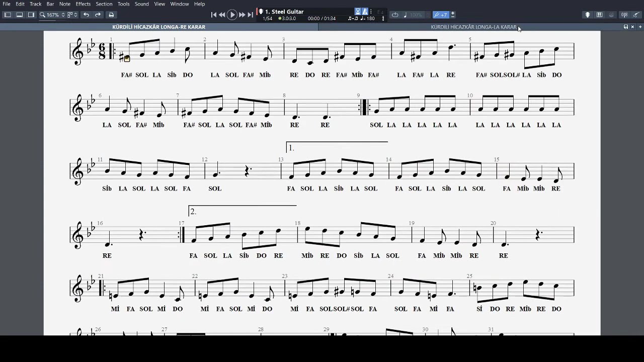Rewind to the previous bar

coord(222,15)
